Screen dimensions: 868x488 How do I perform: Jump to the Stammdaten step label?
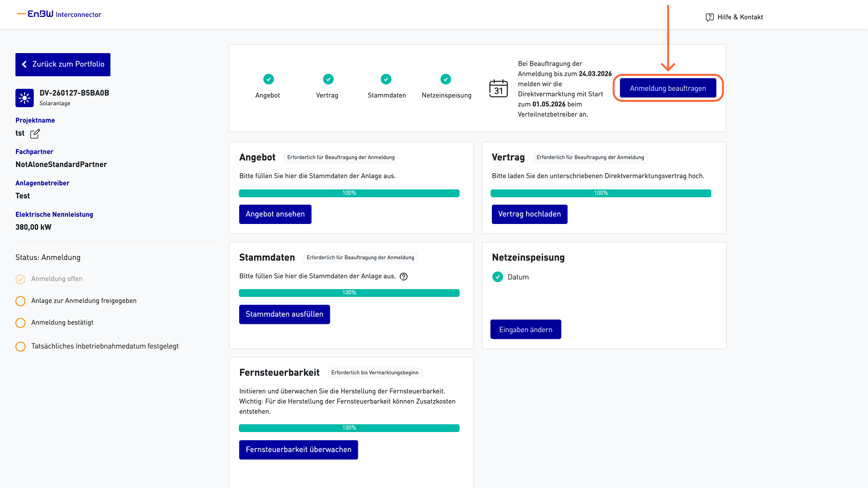(x=386, y=96)
